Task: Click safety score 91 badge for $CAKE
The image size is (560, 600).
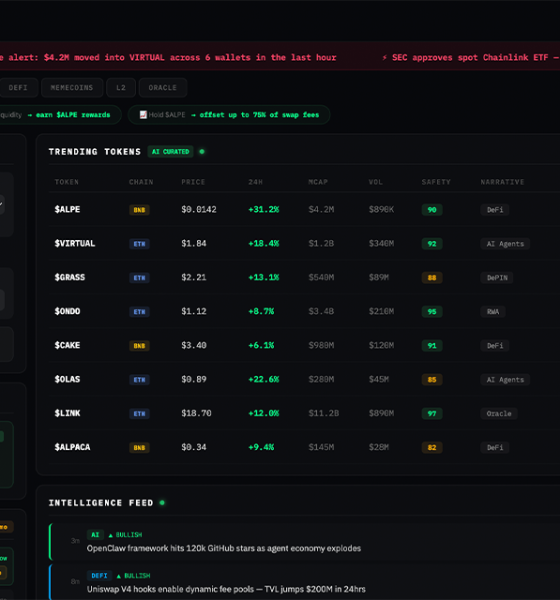Action: [432, 346]
